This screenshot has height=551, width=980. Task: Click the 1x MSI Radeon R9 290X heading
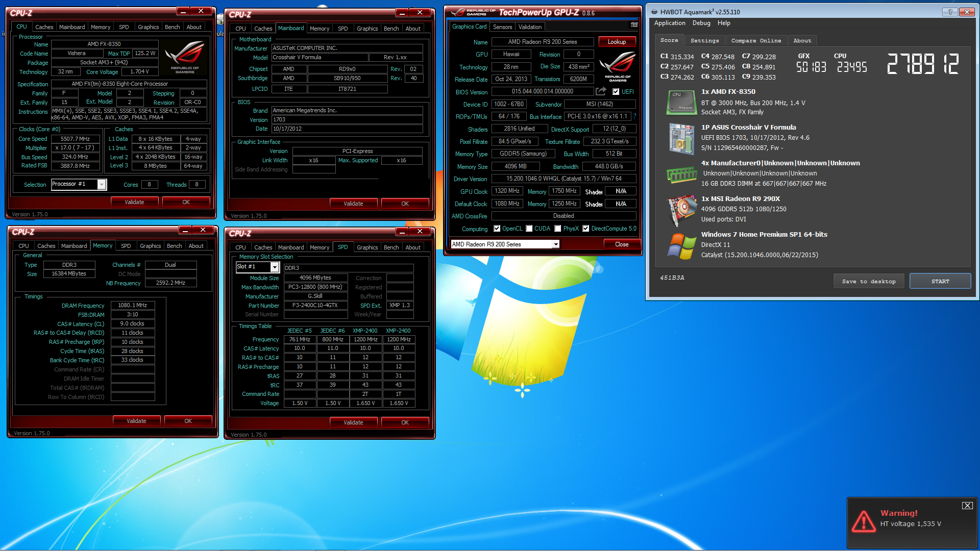pos(740,199)
